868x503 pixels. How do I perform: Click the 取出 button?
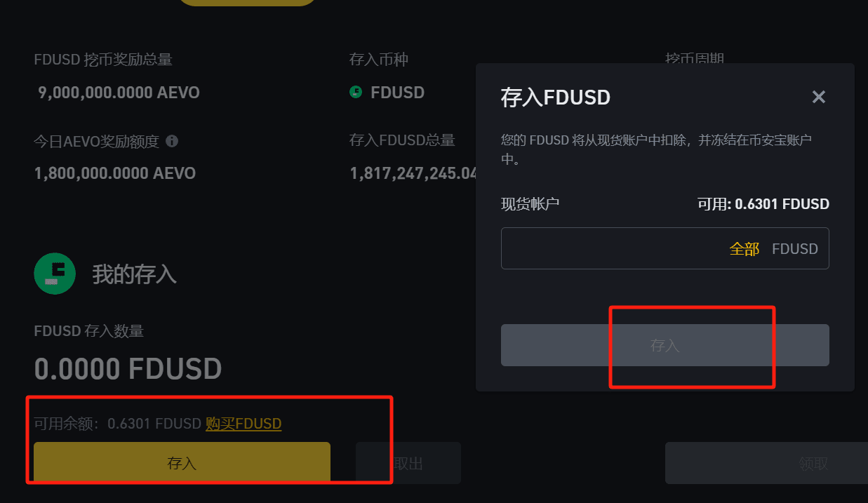pos(408,463)
